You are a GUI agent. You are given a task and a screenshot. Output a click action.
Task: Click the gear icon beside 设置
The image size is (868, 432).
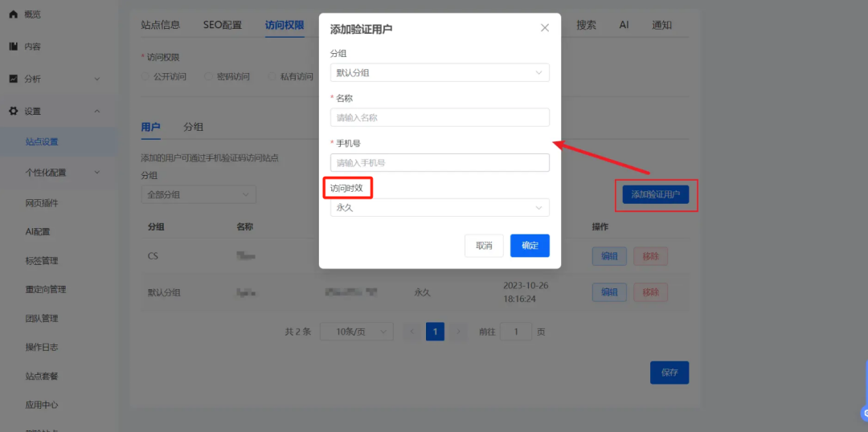click(14, 111)
